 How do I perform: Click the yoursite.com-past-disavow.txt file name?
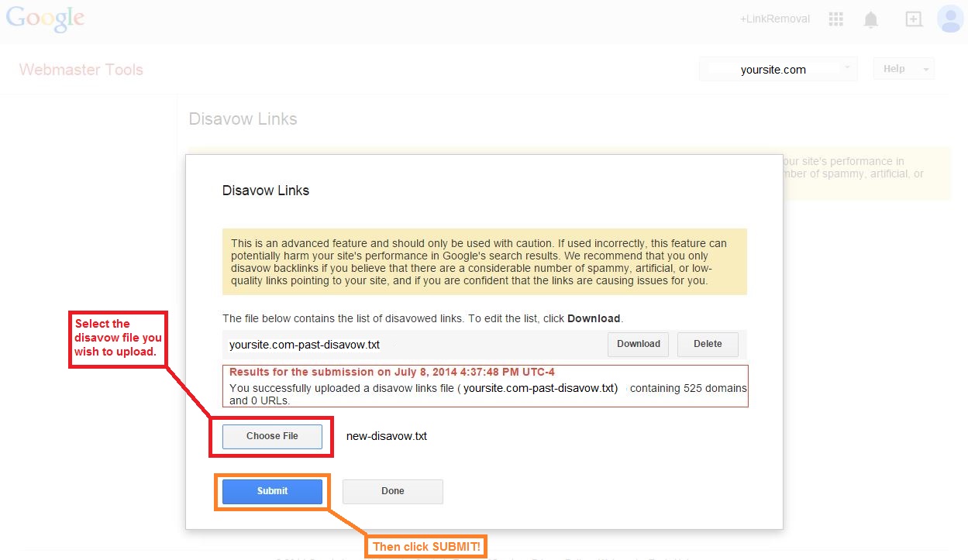pyautogui.click(x=305, y=345)
